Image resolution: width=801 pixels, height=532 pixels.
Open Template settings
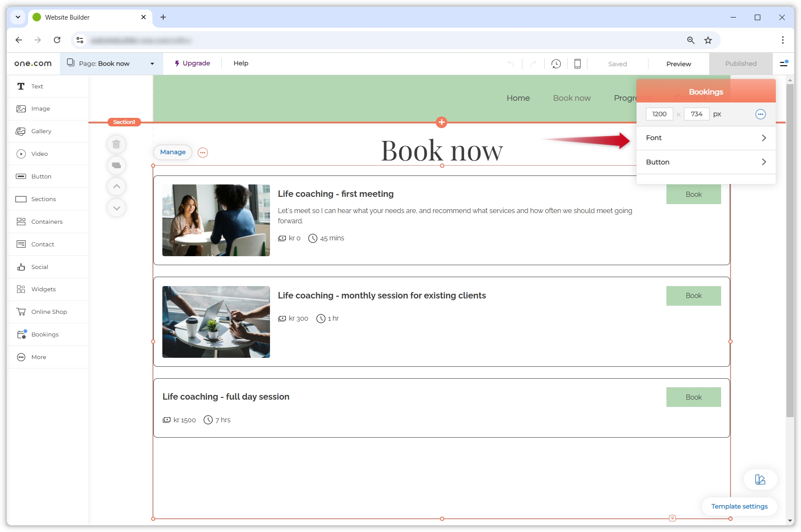click(x=739, y=506)
